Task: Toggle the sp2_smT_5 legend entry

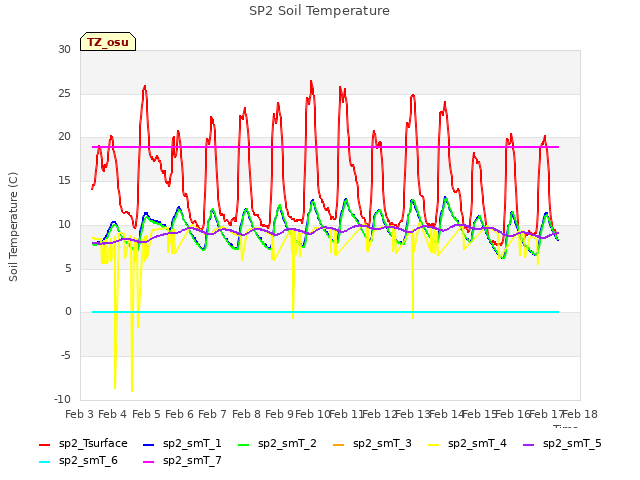Action: tap(562, 444)
